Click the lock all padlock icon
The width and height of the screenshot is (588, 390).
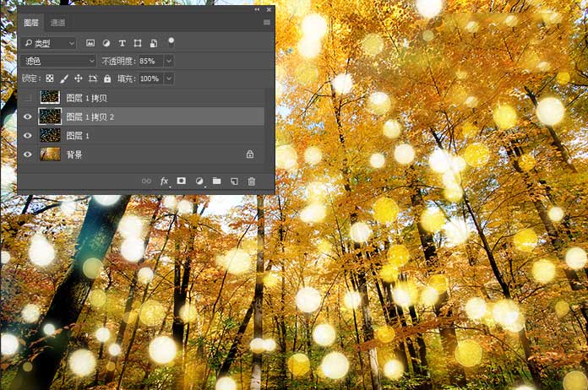click(x=107, y=79)
